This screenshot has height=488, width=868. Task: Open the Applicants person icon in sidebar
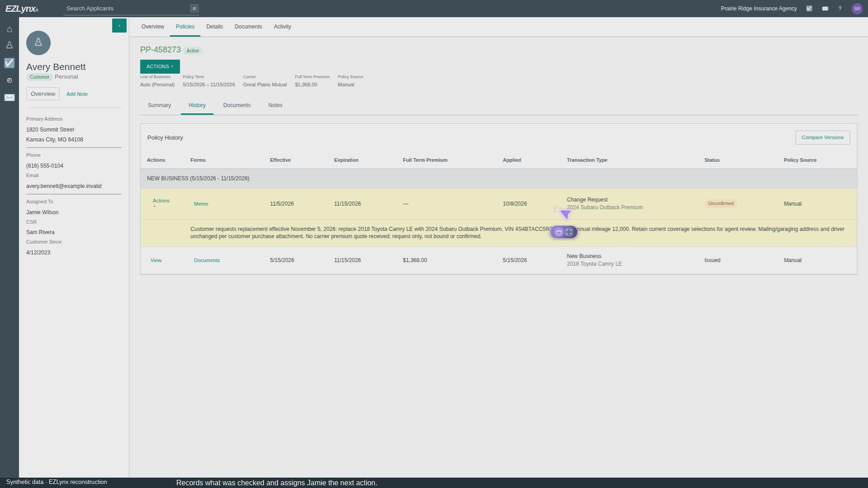[x=9, y=45]
